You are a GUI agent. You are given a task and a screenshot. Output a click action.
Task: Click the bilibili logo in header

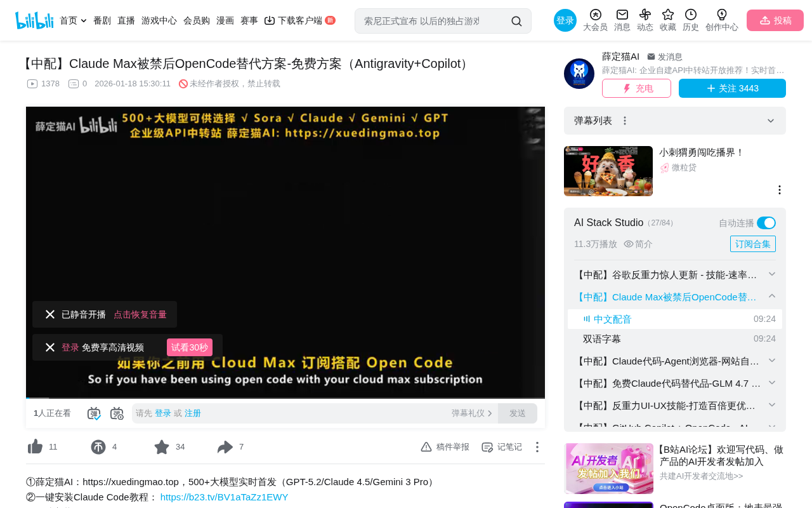pos(34,20)
